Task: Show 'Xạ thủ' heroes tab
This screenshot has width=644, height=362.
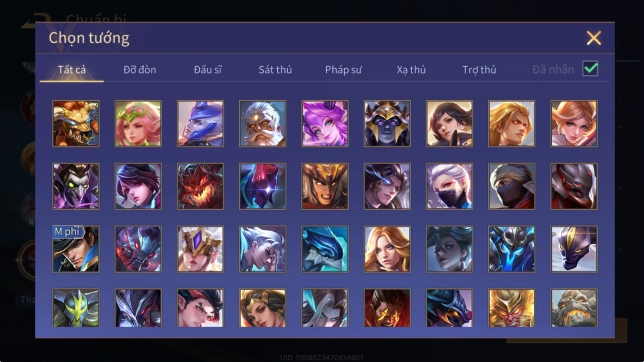Action: (411, 70)
